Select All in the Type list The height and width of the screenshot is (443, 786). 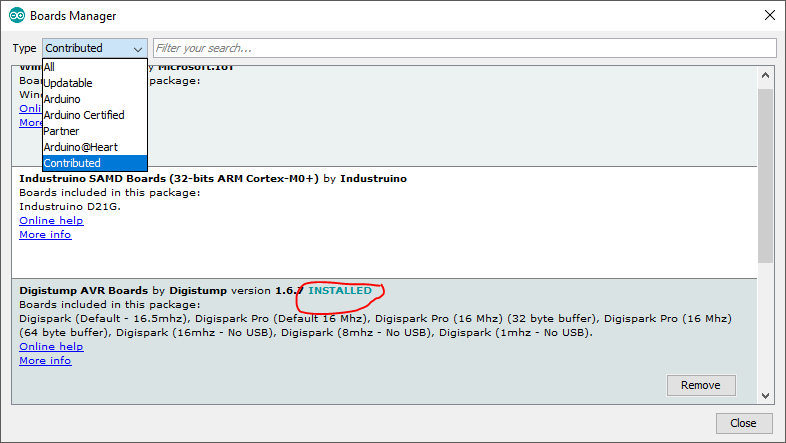click(x=95, y=67)
